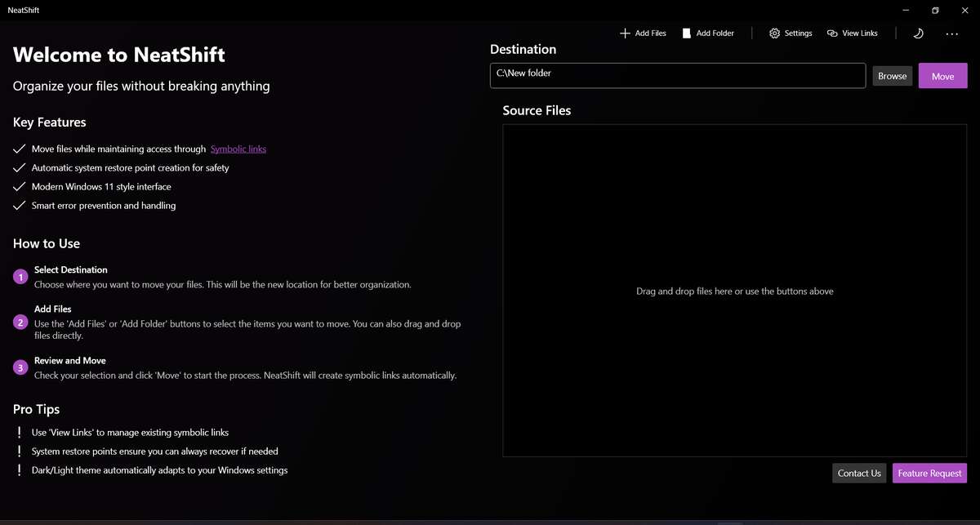The width and height of the screenshot is (980, 525).
Task: Click the Add Files plus icon
Action: 625,33
